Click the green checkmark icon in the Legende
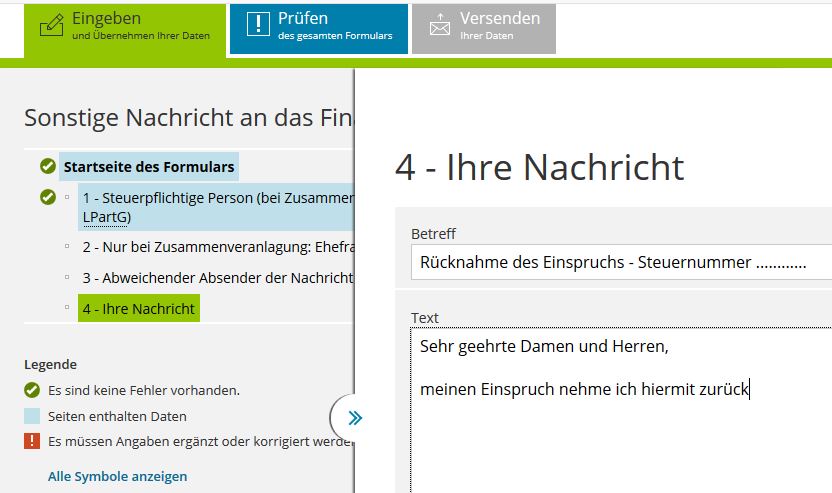 coord(32,390)
